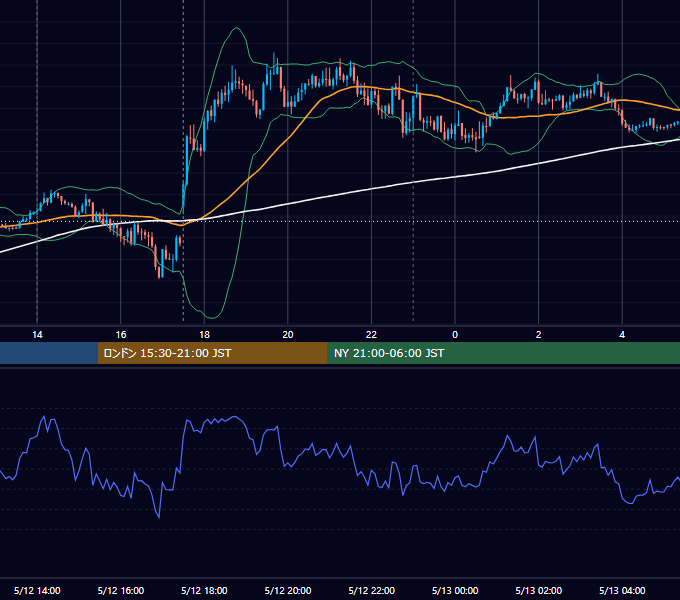The height and width of the screenshot is (600, 680).
Task: Click hour label 0 on the price chart axis
Action: pyautogui.click(x=455, y=335)
